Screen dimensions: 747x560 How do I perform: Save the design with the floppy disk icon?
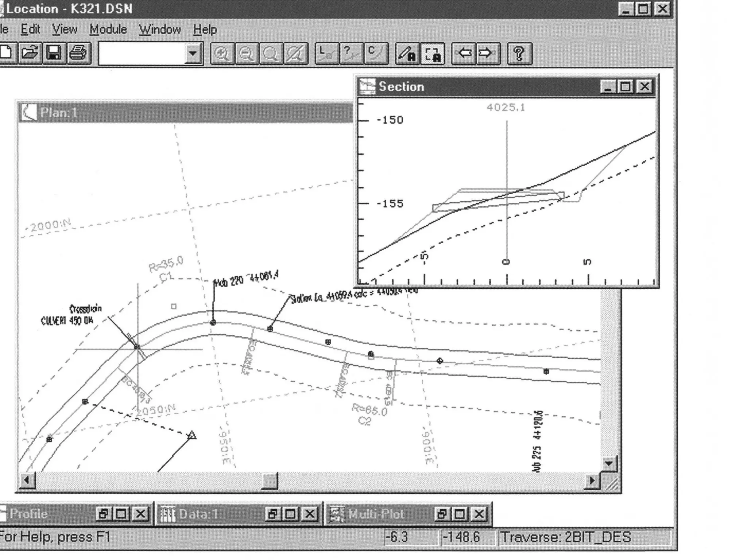(x=54, y=54)
